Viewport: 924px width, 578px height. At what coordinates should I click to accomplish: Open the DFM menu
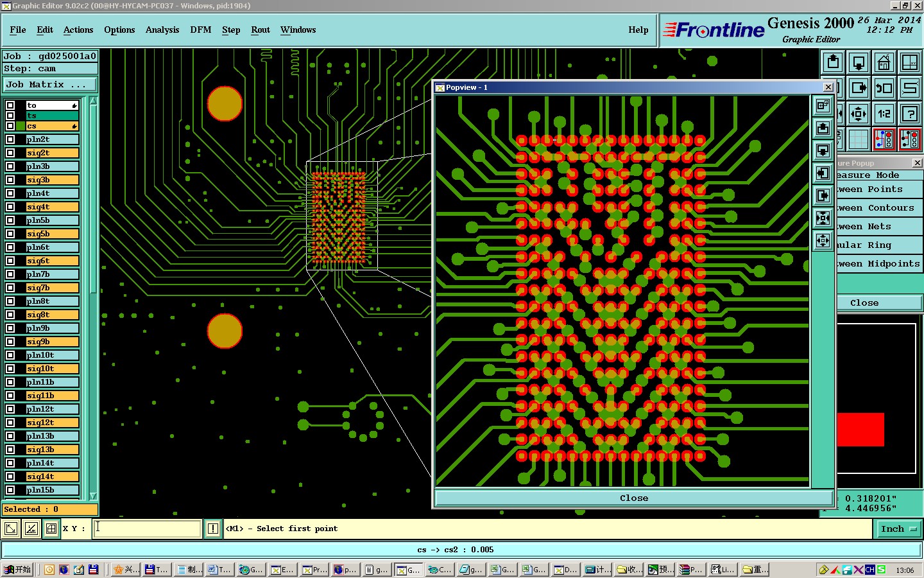click(x=201, y=30)
